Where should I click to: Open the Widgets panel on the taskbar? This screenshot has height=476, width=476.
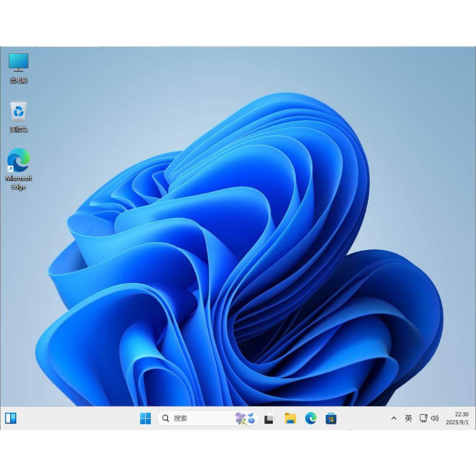[11, 418]
